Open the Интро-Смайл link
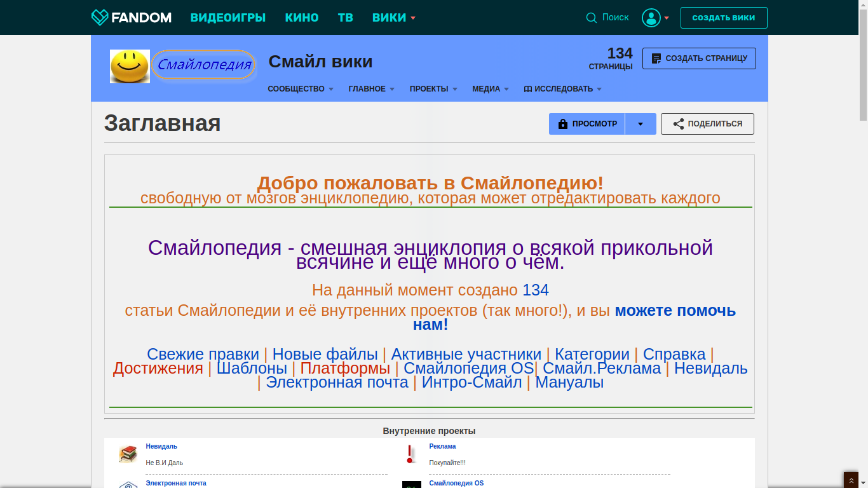The width and height of the screenshot is (868, 488). (x=471, y=382)
